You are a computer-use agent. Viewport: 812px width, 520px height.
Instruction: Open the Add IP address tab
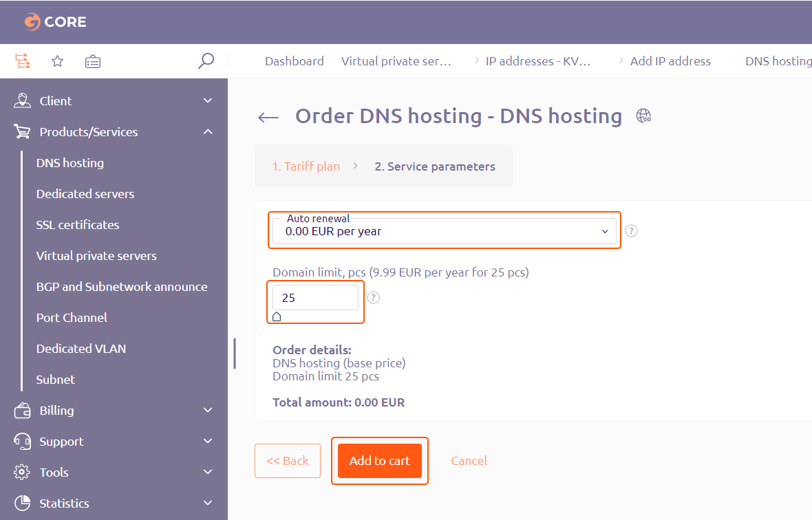coord(670,61)
